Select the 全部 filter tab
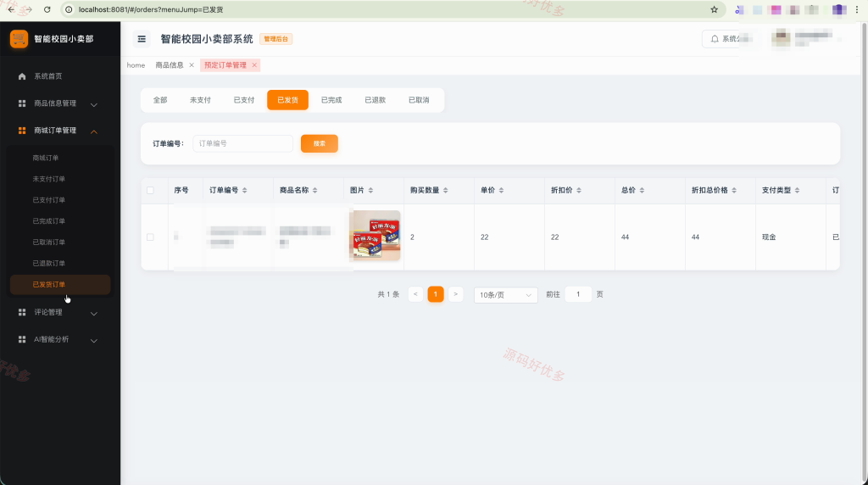868x485 pixels. click(x=160, y=100)
